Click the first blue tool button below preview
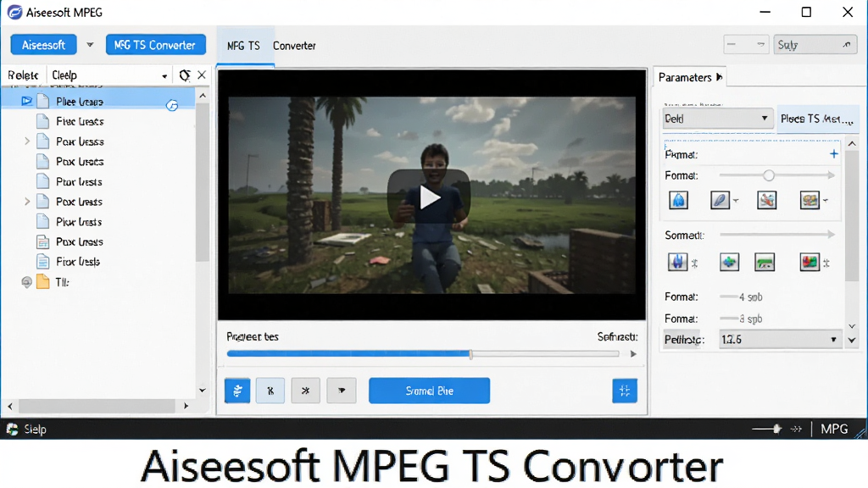The image size is (868, 488). tap(237, 391)
